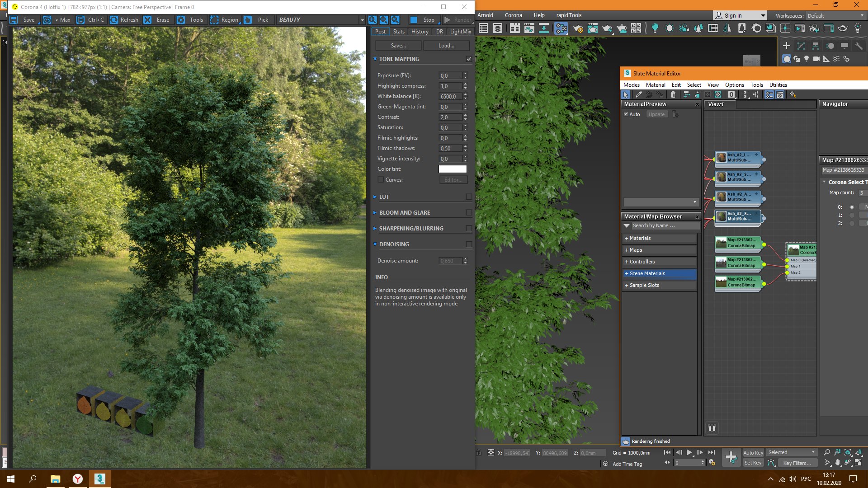This screenshot has width=868, height=488.
Task: Select the Pick material eyedropper tool in Slate
Action: pyautogui.click(x=638, y=94)
